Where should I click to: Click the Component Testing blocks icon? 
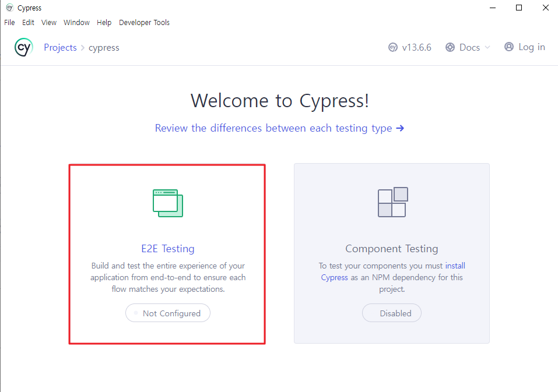(x=392, y=202)
